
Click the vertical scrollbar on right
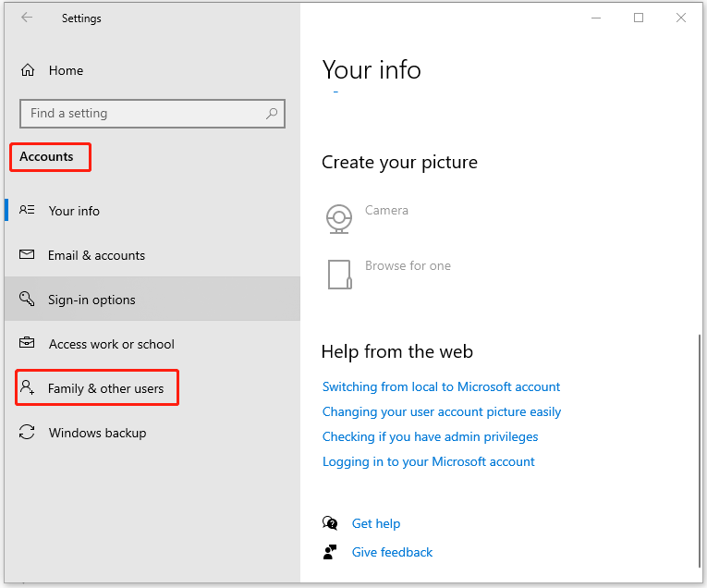pyautogui.click(x=700, y=451)
